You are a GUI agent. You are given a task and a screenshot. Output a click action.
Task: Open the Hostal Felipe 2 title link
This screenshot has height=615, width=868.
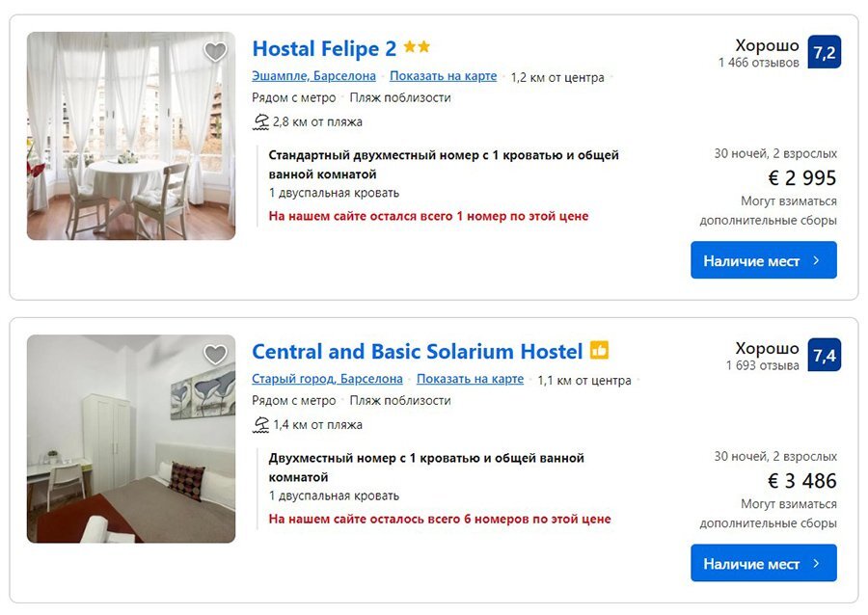click(324, 48)
